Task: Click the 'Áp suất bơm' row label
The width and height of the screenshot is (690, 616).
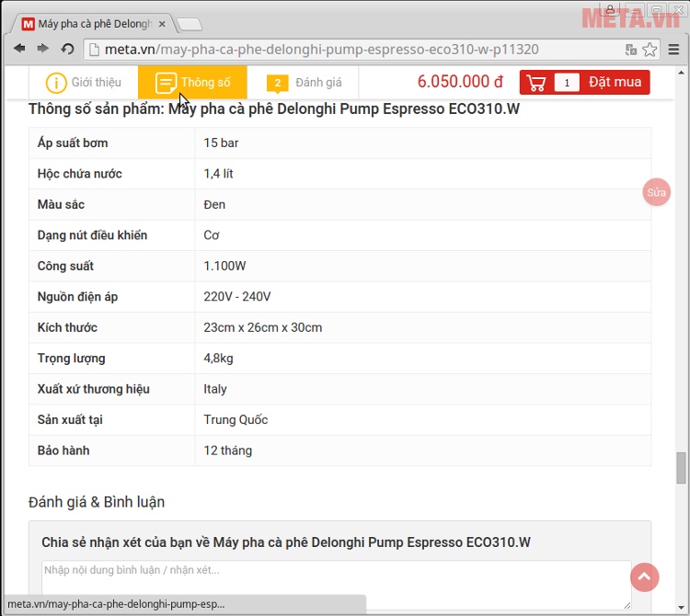Action: pyautogui.click(x=73, y=143)
